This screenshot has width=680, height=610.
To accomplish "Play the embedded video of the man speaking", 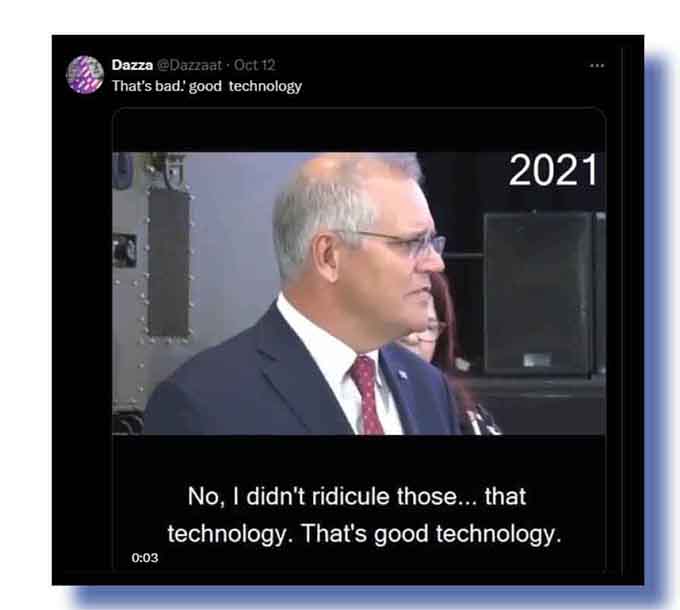I will coord(359,293).
